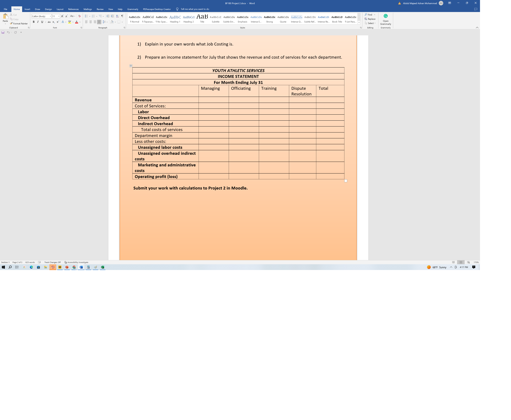Click the Font color swatch
This screenshot has width=511, height=420.
point(76,23)
